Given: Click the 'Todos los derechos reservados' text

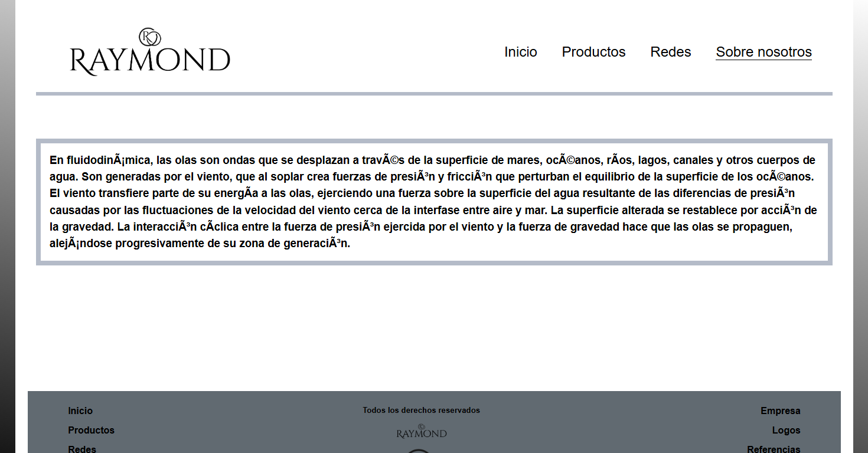Looking at the screenshot, I should pyautogui.click(x=421, y=410).
